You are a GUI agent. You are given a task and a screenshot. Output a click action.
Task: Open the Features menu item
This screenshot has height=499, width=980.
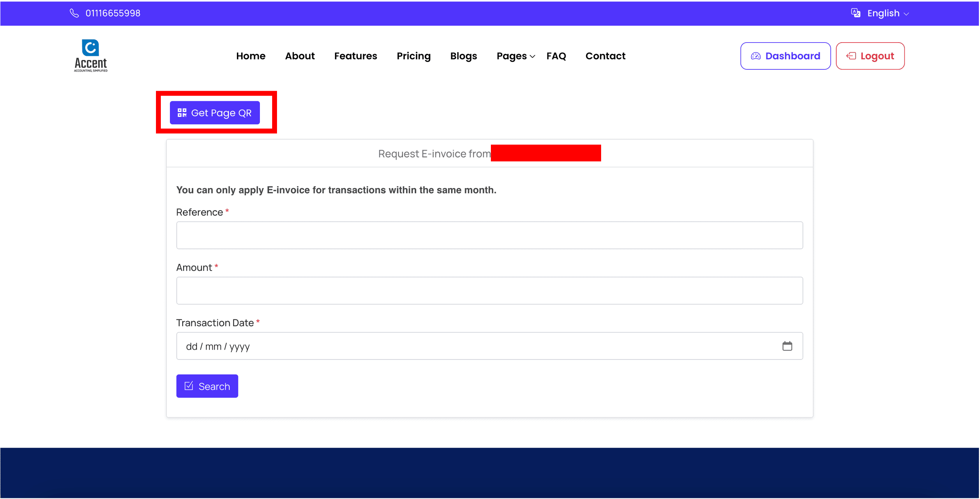tap(355, 56)
